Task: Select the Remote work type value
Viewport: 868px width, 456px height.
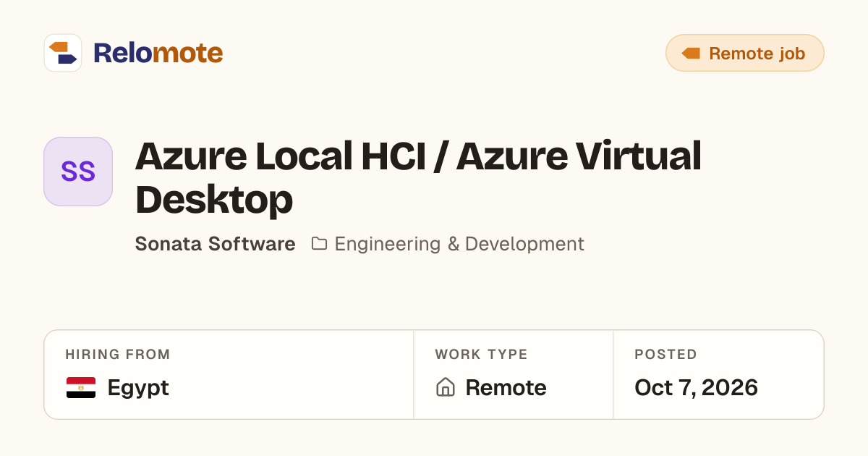Action: click(506, 388)
